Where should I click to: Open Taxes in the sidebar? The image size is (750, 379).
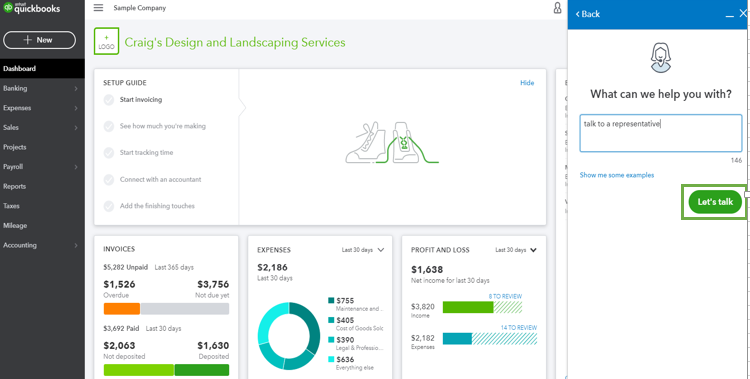click(42, 206)
